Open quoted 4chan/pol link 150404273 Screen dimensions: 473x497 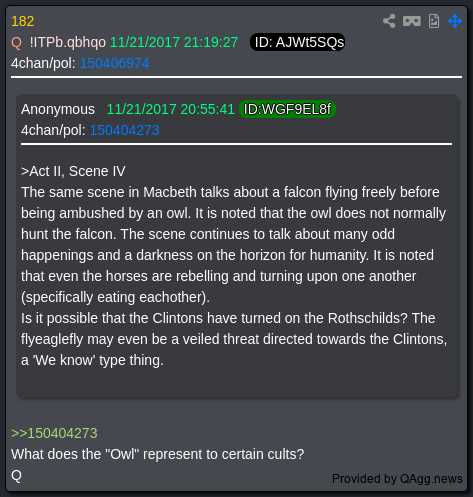click(125, 130)
